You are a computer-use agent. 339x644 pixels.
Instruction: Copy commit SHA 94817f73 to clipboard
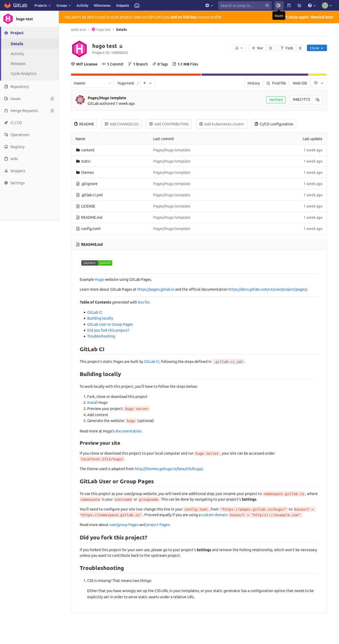click(x=317, y=100)
